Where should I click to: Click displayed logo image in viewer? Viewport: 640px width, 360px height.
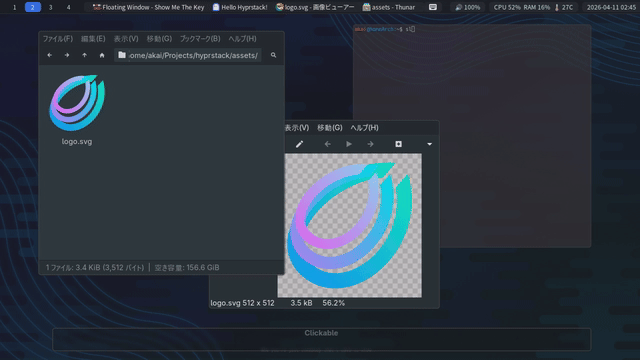click(350, 225)
